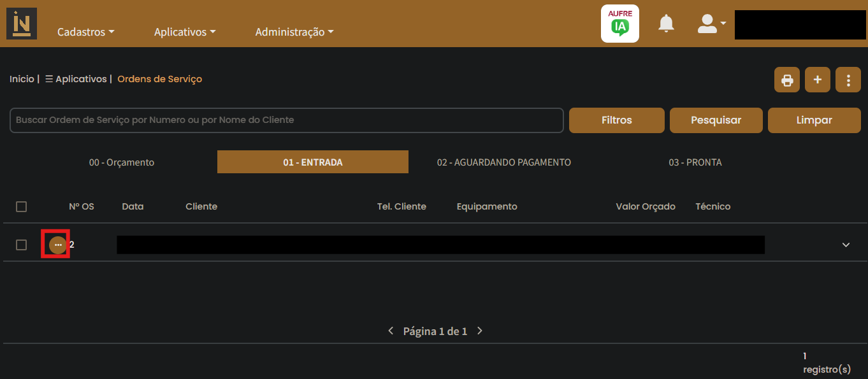Check the checkbox for order row 2
Image resolution: width=868 pixels, height=379 pixels.
pos(22,245)
